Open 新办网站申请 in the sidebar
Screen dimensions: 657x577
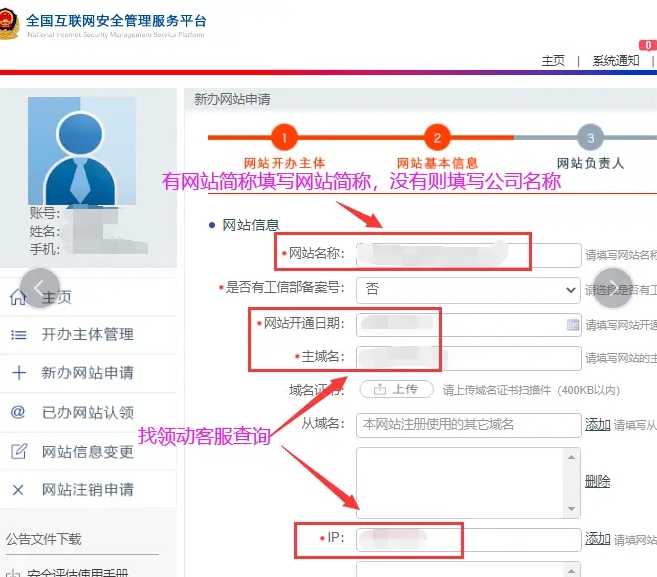tap(88, 373)
